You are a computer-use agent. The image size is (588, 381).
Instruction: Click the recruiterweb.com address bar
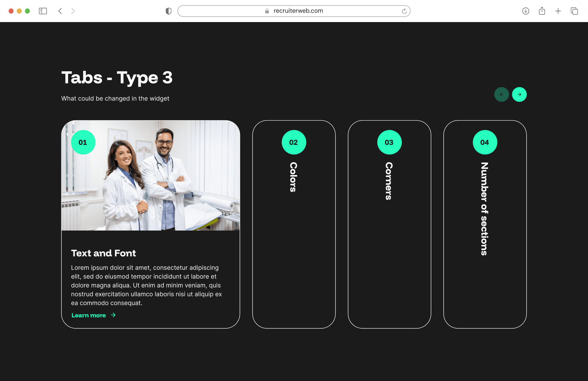click(294, 11)
